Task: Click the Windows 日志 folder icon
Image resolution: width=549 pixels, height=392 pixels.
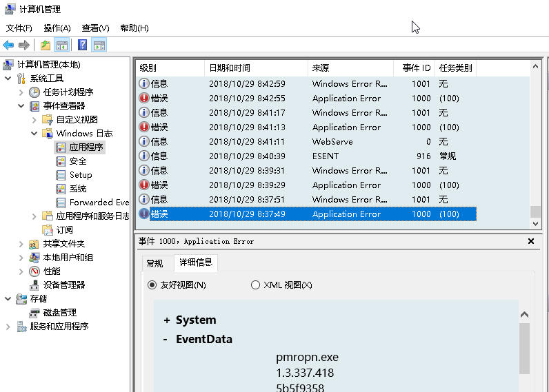Action: pos(48,133)
